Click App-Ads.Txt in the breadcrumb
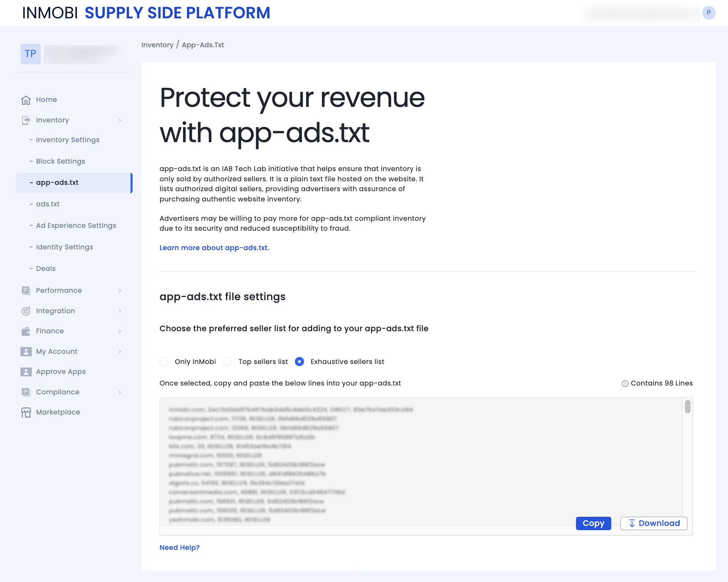Image resolution: width=728 pixels, height=582 pixels. tap(203, 45)
